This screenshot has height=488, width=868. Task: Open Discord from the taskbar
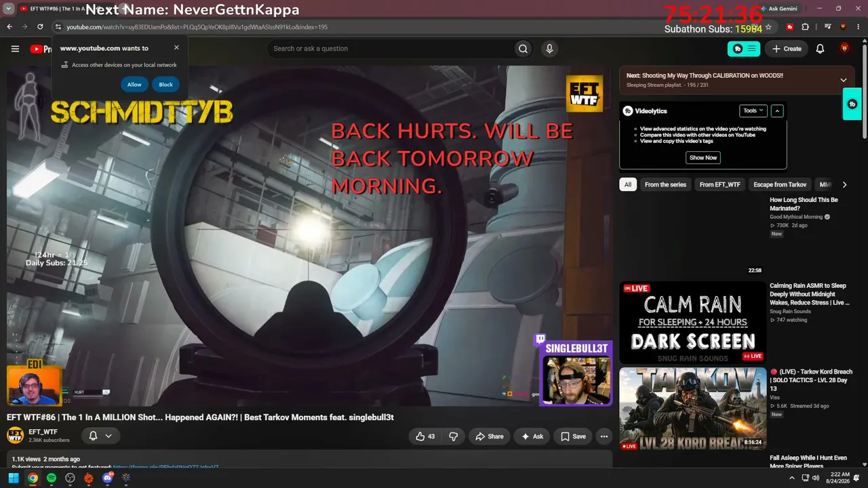[x=107, y=479]
